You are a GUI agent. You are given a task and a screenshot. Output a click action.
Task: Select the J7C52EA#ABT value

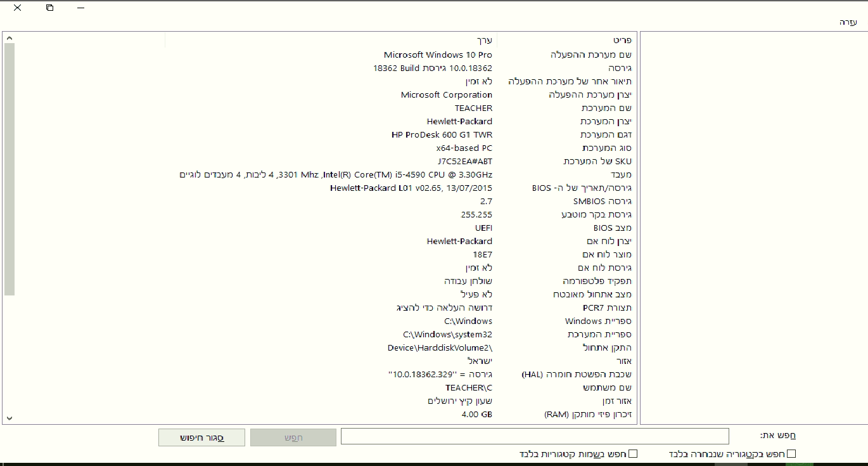(x=464, y=162)
